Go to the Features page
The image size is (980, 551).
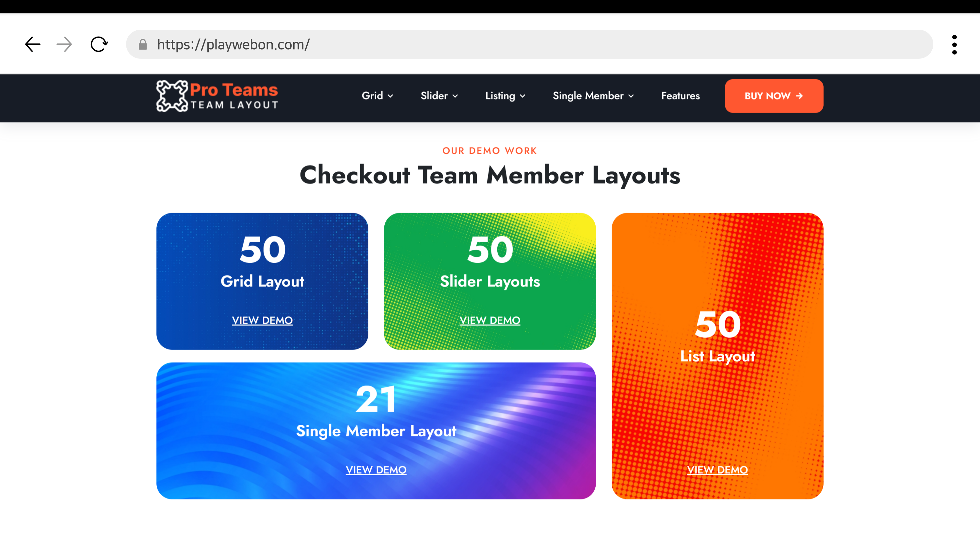click(x=680, y=96)
